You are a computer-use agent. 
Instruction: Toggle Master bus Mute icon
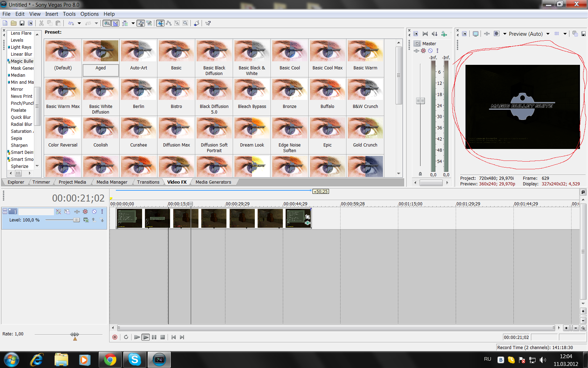pos(430,51)
